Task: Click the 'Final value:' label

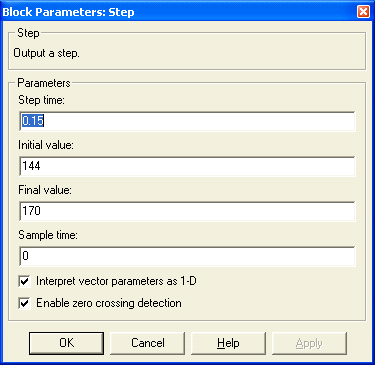Action: 45,190
